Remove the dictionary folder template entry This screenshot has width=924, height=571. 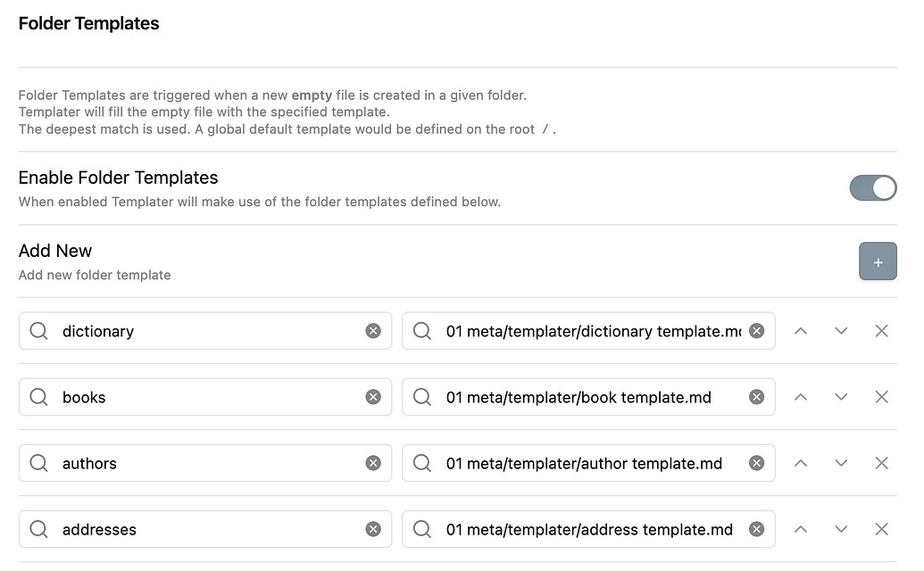coord(881,330)
